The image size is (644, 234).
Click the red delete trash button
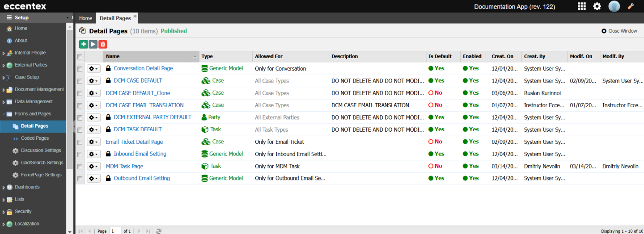click(x=103, y=44)
